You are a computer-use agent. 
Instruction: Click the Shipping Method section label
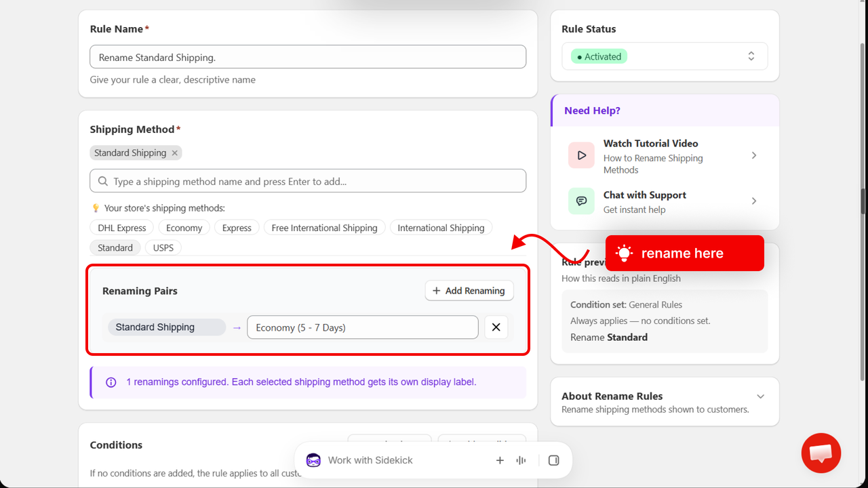tap(136, 129)
